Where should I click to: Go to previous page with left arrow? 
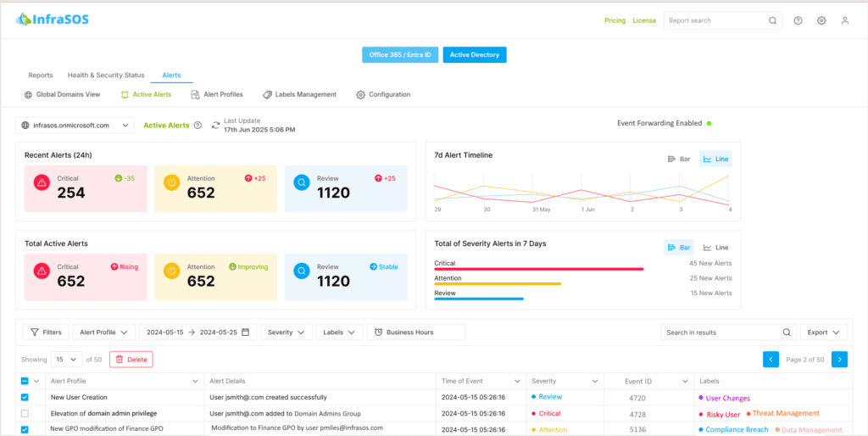coord(771,359)
